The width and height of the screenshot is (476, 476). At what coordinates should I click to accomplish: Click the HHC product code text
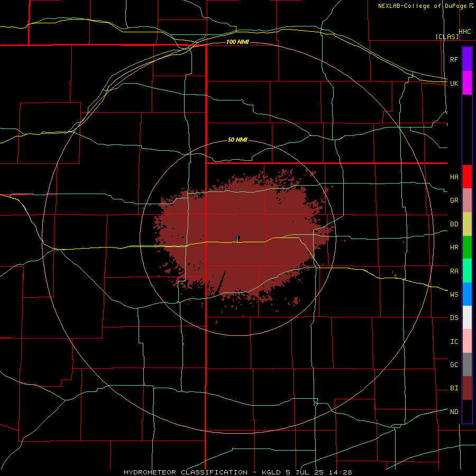click(464, 32)
